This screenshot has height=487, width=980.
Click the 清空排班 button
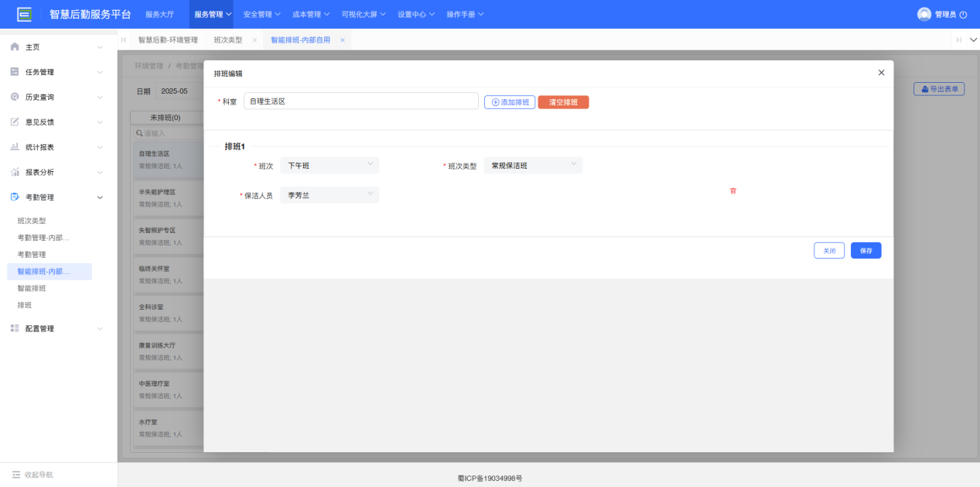click(x=563, y=102)
